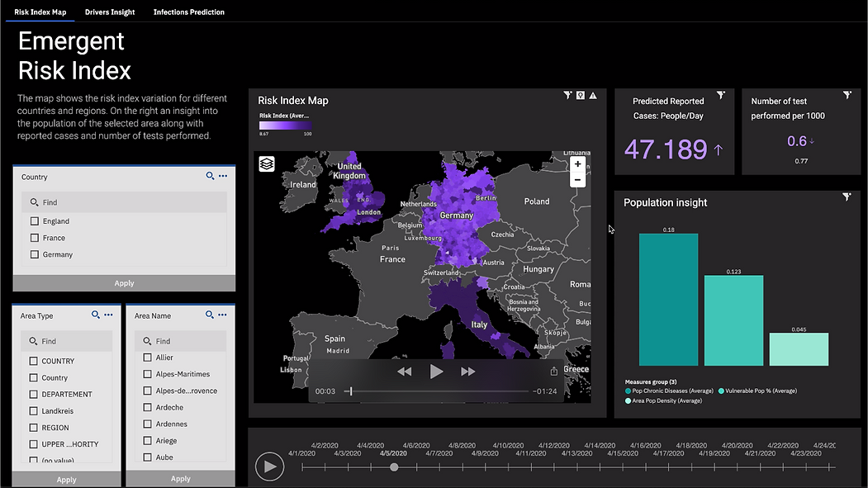This screenshot has width=868, height=488.
Task: Click the Area Name Find field
Action: pyautogui.click(x=181, y=341)
